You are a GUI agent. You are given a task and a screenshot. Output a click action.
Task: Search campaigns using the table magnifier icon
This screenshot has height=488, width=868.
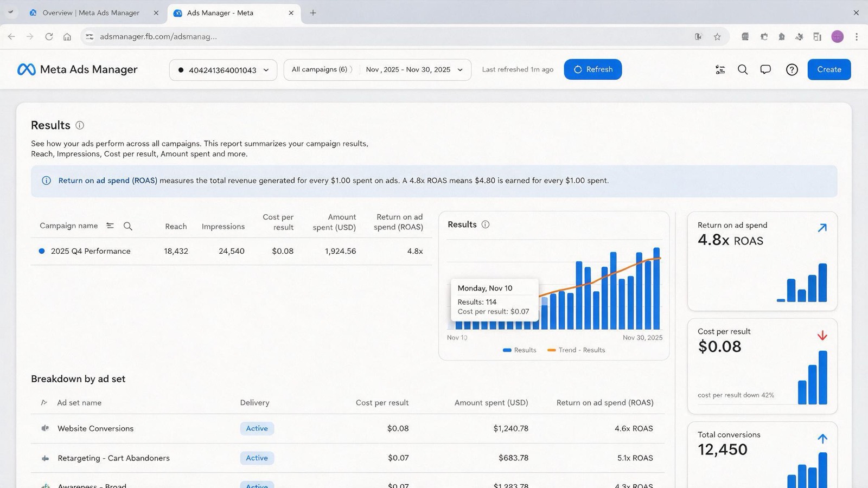pyautogui.click(x=128, y=226)
